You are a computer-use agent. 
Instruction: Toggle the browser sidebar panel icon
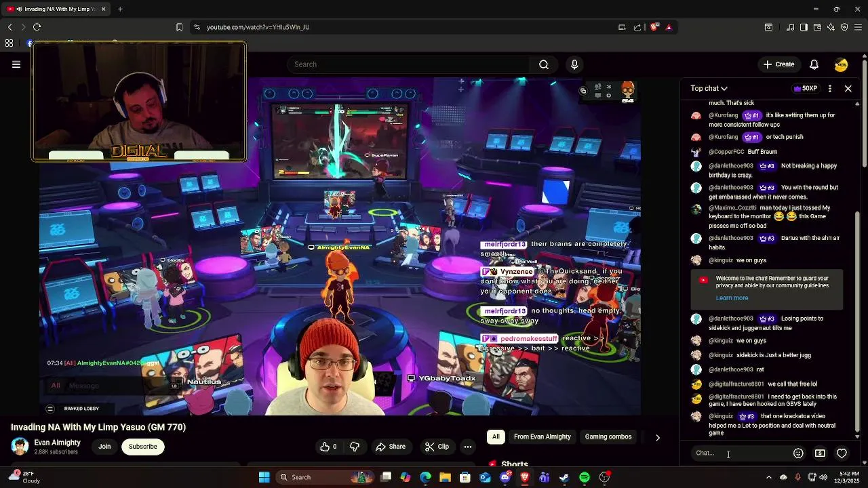point(804,27)
